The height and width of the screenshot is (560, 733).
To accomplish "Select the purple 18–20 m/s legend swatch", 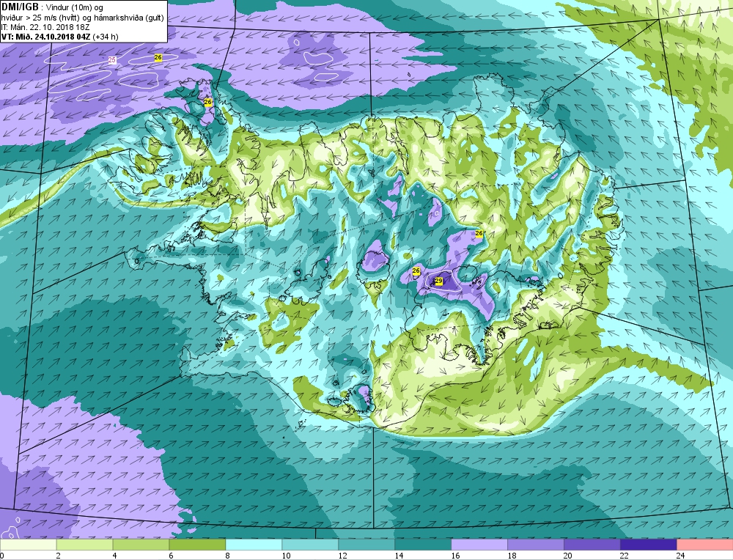I will pyautogui.click(x=536, y=545).
